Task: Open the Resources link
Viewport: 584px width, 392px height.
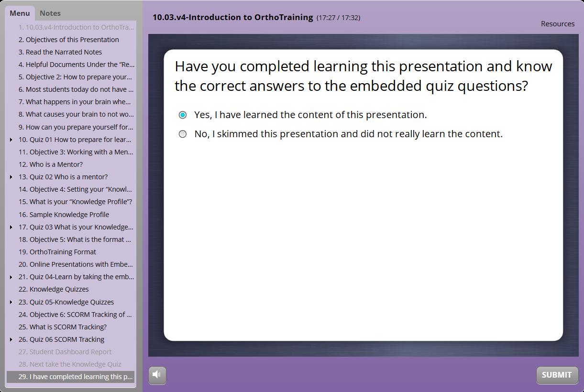Action: pos(558,24)
